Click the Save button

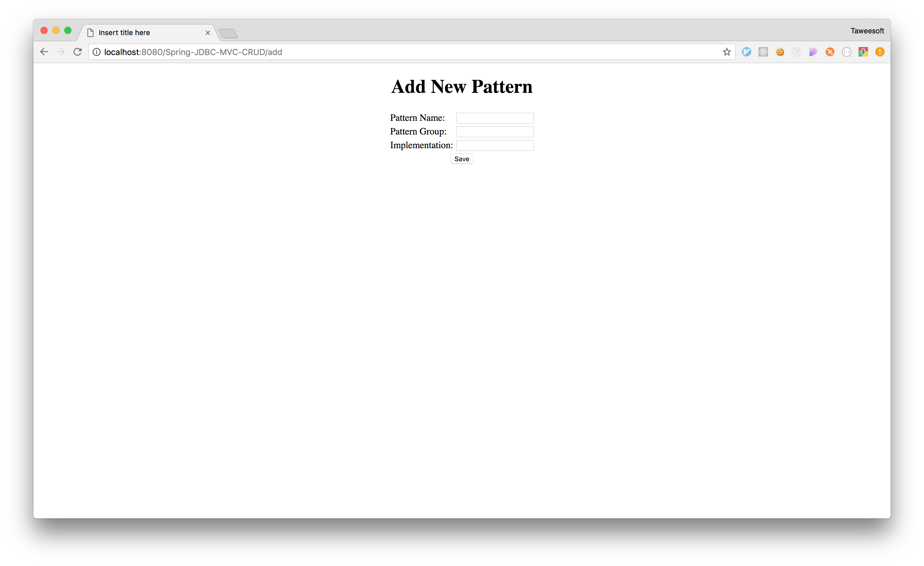462,159
